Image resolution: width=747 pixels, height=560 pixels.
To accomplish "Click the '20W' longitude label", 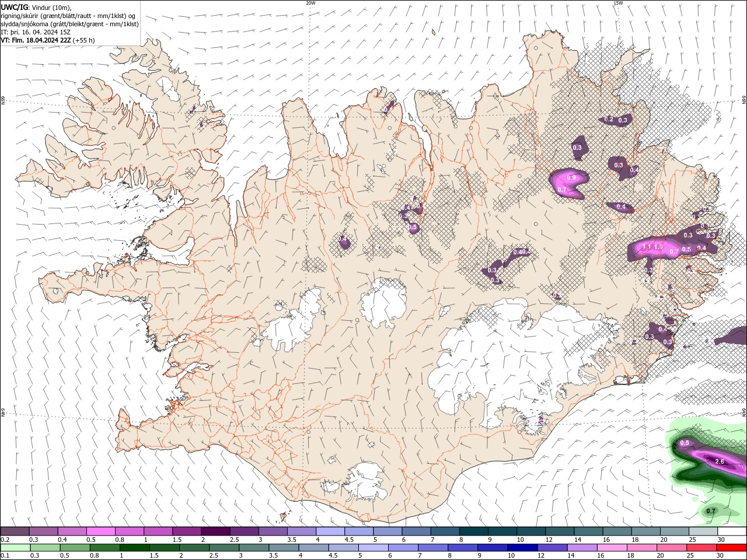I will [x=310, y=3].
